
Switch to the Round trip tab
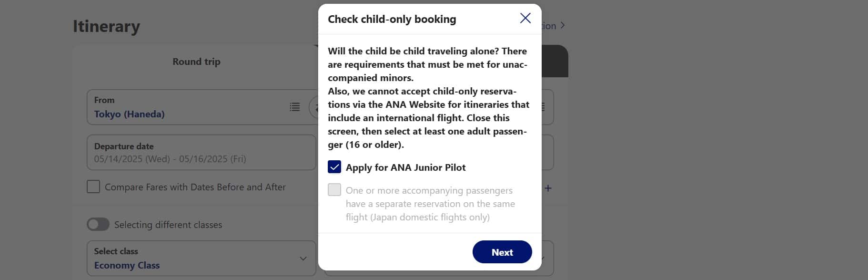click(196, 62)
